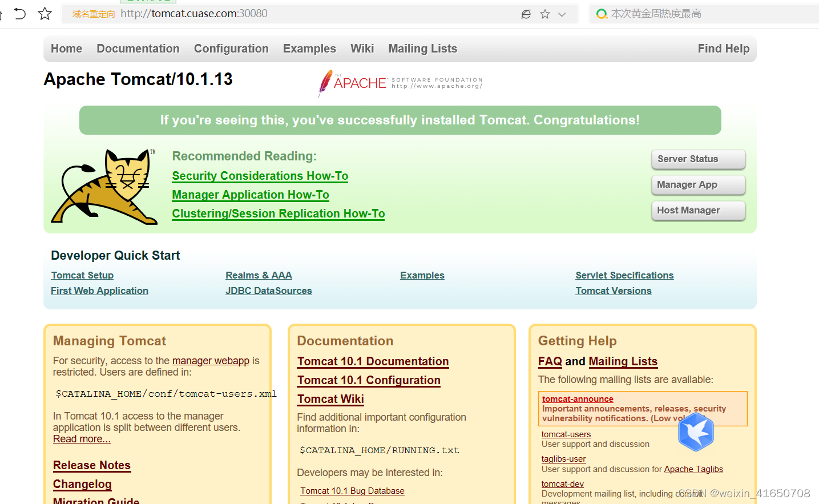Viewport: 819px width, 504px height.
Task: Open the Changelog link
Action: point(82,485)
